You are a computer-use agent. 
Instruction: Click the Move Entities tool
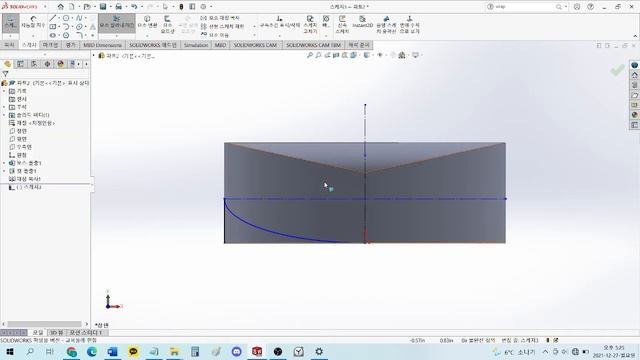coord(215,35)
